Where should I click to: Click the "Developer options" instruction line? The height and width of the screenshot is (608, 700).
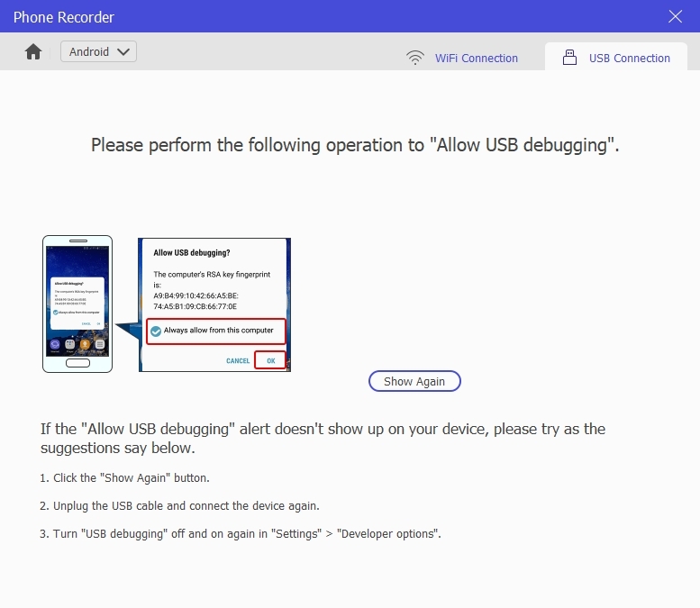tap(241, 534)
